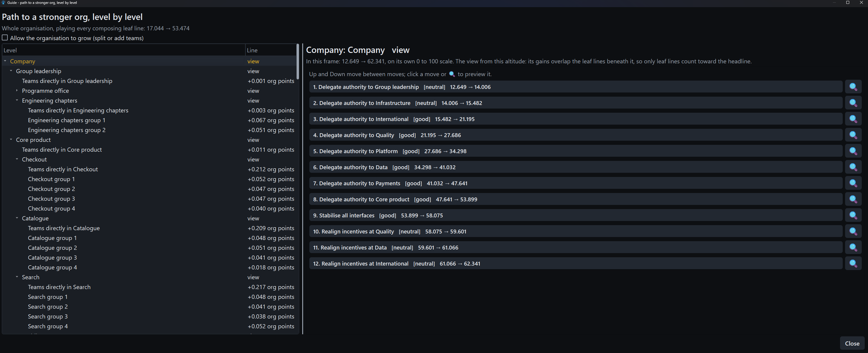The width and height of the screenshot is (868, 353).
Task: Click magnifier for Realign incentives at International
Action: pyautogui.click(x=853, y=263)
